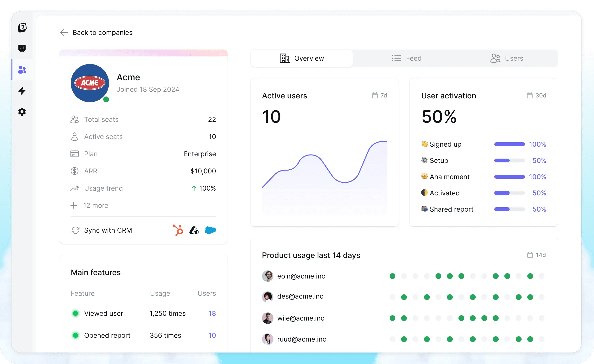Go back to companies
This screenshot has width=594, height=364.
96,32
